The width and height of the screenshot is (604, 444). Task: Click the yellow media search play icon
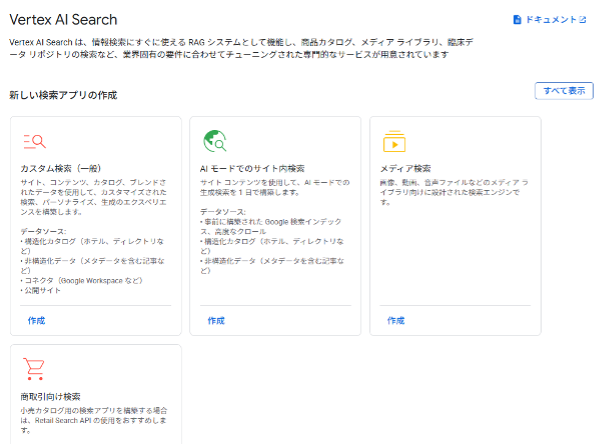coord(393,141)
